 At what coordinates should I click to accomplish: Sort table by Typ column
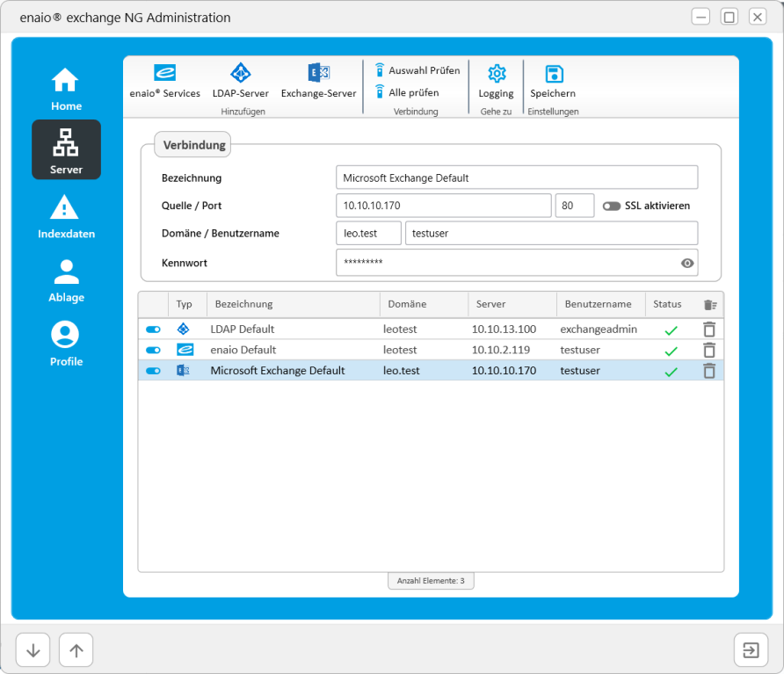pyautogui.click(x=184, y=304)
